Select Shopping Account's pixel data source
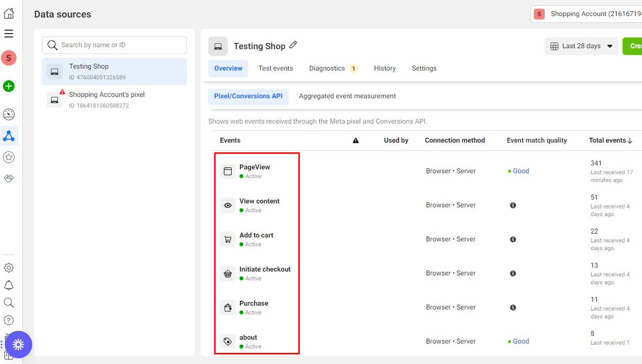Viewport: 642px width, 364px height. pyautogui.click(x=114, y=99)
